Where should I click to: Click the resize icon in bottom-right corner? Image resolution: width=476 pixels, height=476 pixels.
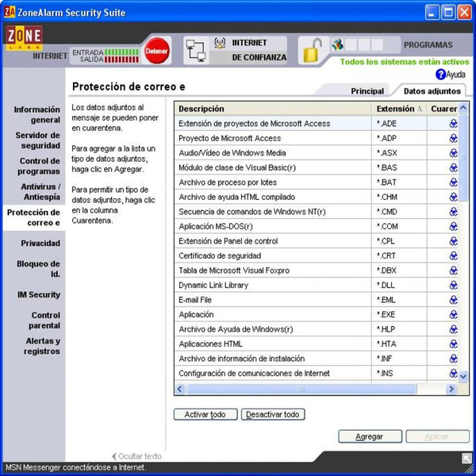(466, 458)
